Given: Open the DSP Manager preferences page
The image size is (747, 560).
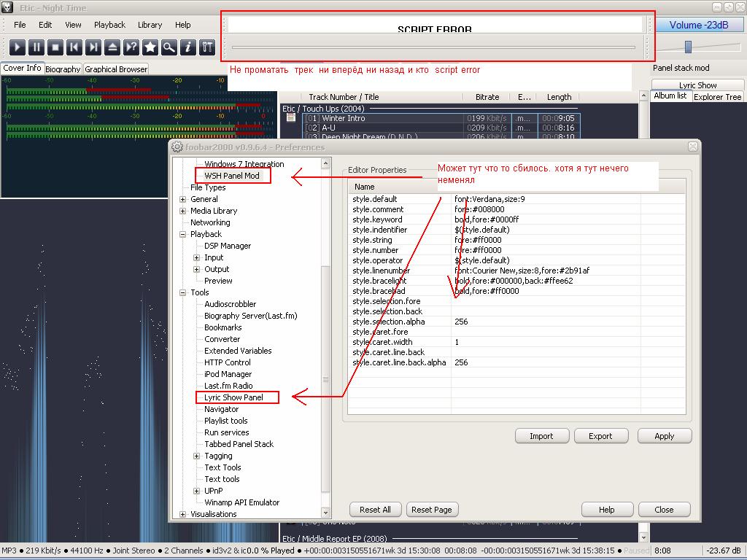Looking at the screenshot, I should 228,246.
